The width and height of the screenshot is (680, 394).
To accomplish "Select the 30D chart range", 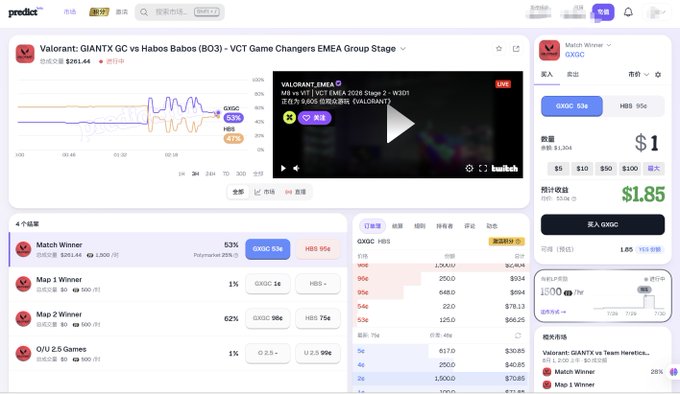I will pos(241,173).
